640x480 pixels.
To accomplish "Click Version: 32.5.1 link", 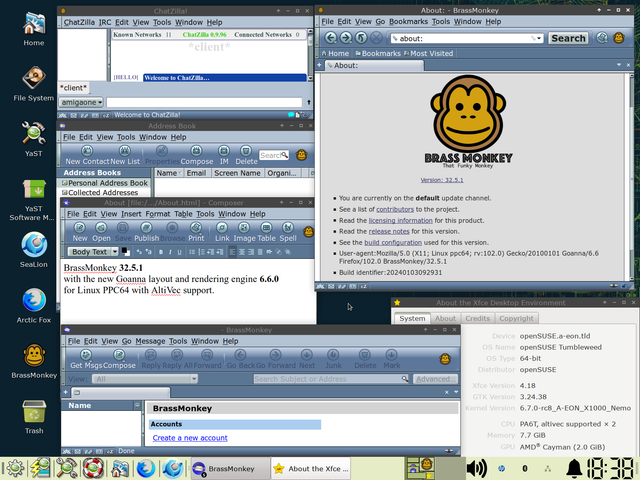I will pyautogui.click(x=442, y=180).
